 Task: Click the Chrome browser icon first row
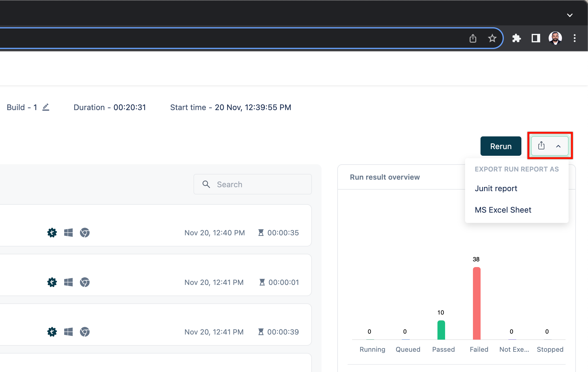click(84, 233)
